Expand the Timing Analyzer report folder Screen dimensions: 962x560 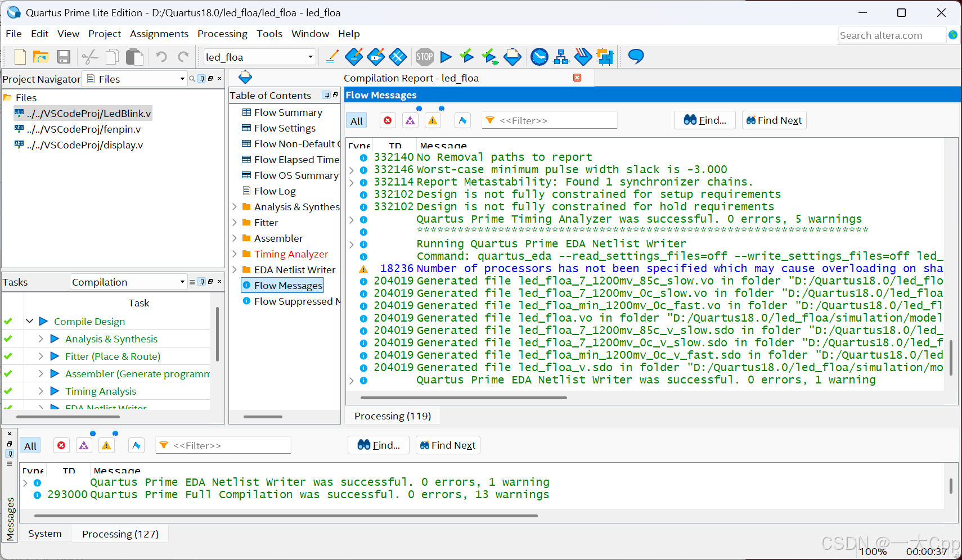[235, 254]
